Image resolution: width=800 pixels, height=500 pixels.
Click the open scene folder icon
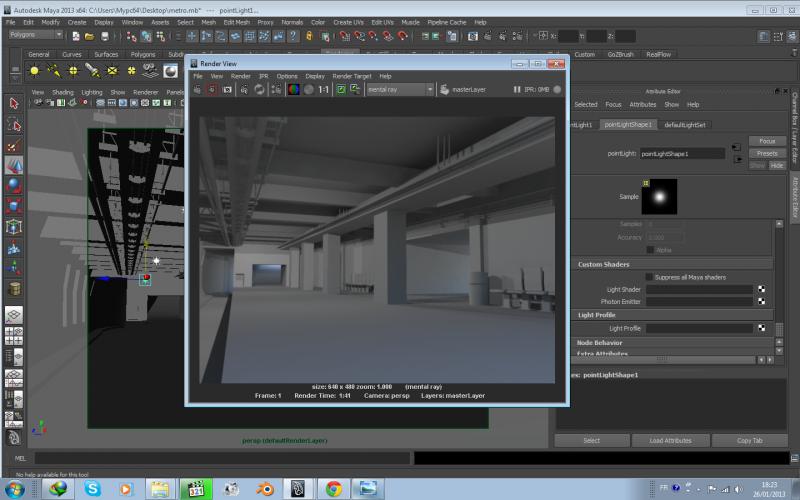89,36
